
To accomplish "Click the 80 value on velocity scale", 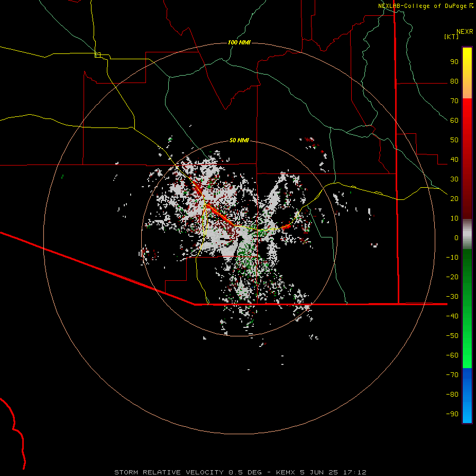I will click(454, 81).
